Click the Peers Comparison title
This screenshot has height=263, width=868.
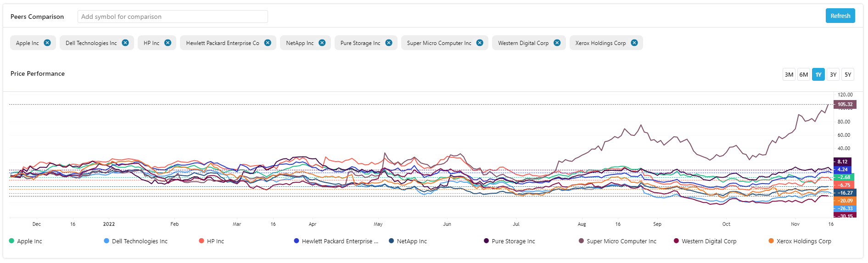tap(37, 17)
